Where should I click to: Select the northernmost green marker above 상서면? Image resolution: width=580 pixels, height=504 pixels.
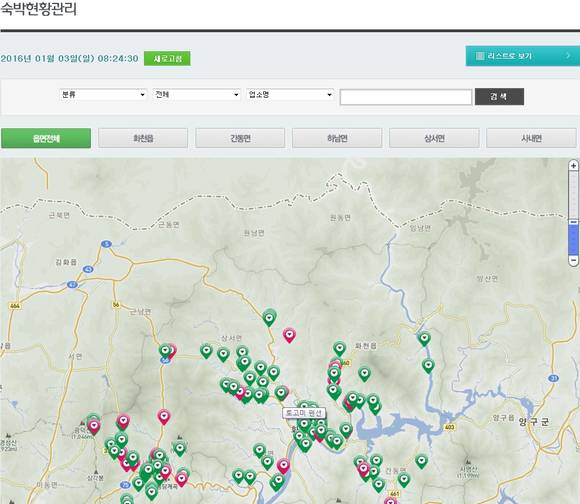pyautogui.click(x=269, y=318)
